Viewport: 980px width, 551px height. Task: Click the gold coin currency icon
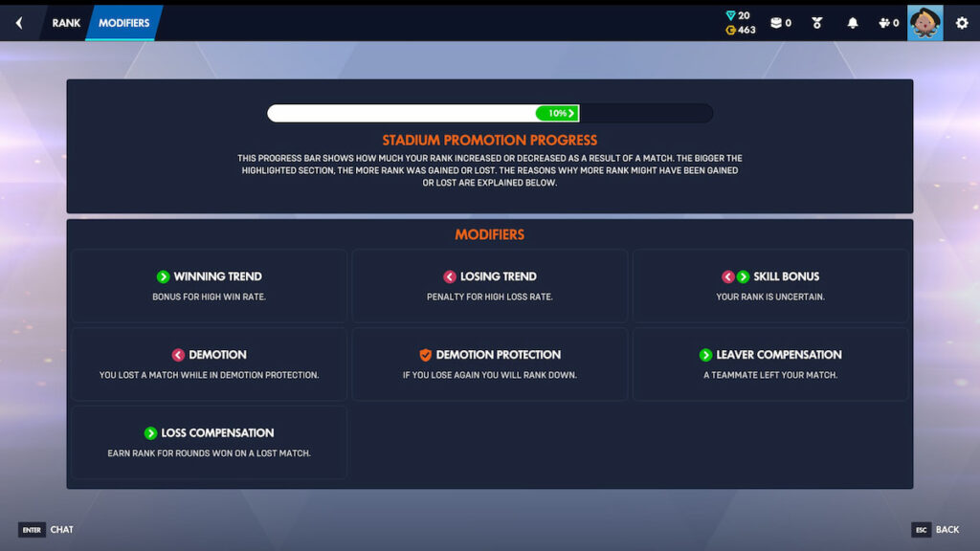pyautogui.click(x=730, y=28)
